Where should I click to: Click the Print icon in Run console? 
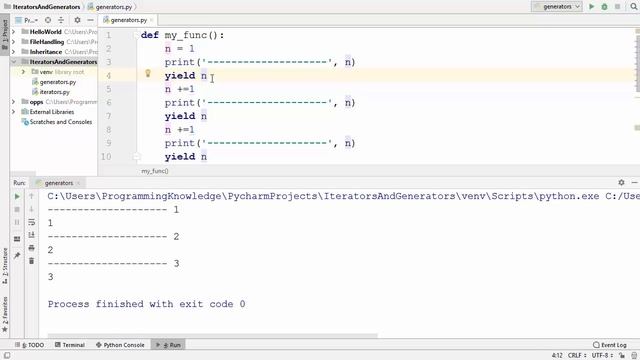coord(31,248)
